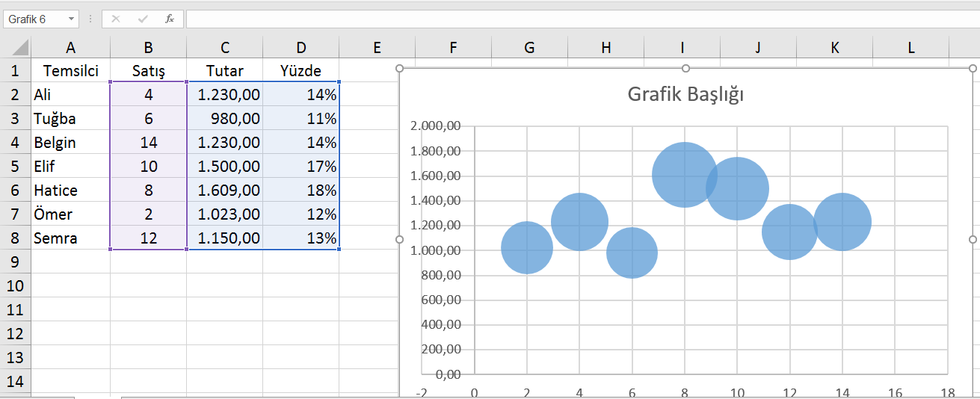Select the cell showing 18%
This screenshot has height=399, width=980.
[x=301, y=191]
